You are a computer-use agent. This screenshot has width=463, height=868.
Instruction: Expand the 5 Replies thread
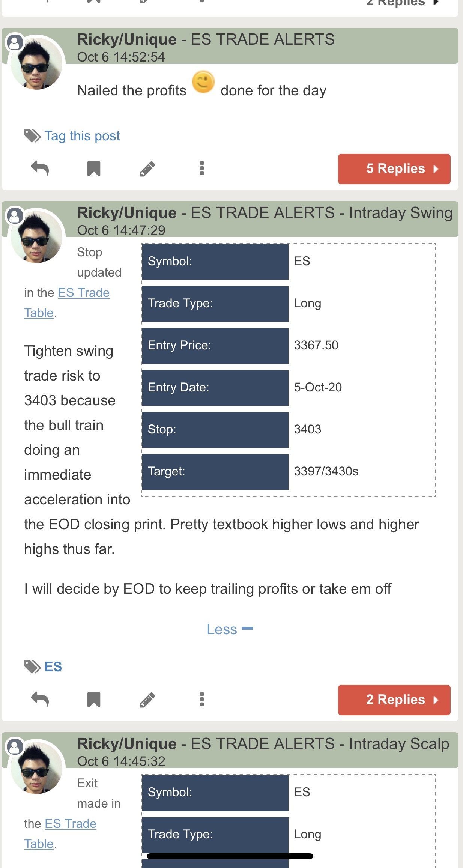tap(394, 169)
